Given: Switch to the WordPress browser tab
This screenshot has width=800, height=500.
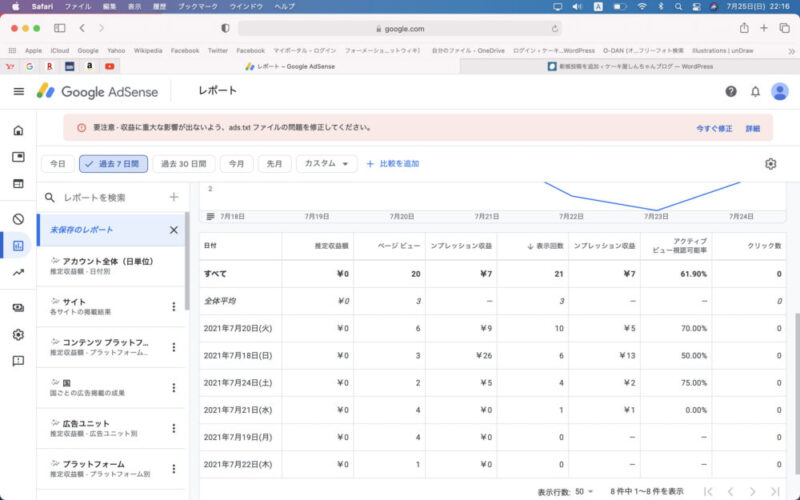Looking at the screenshot, I should point(630,67).
